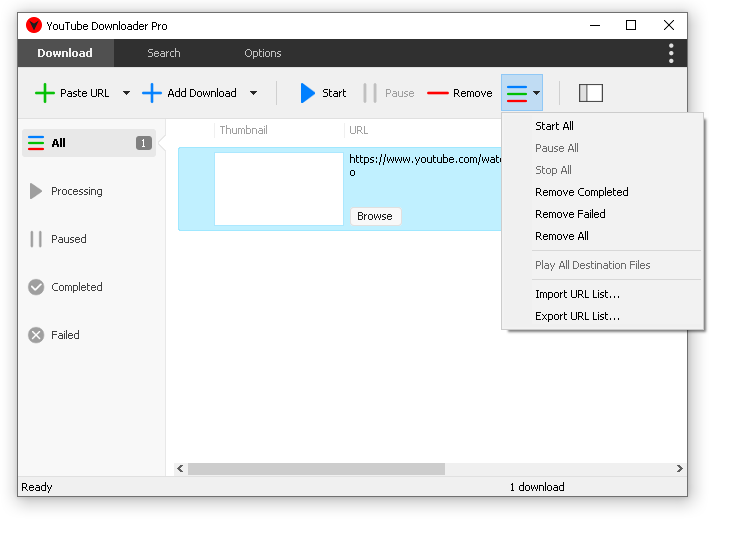The height and width of the screenshot is (541, 756).
Task: Switch to the Download tab
Action: (x=65, y=53)
